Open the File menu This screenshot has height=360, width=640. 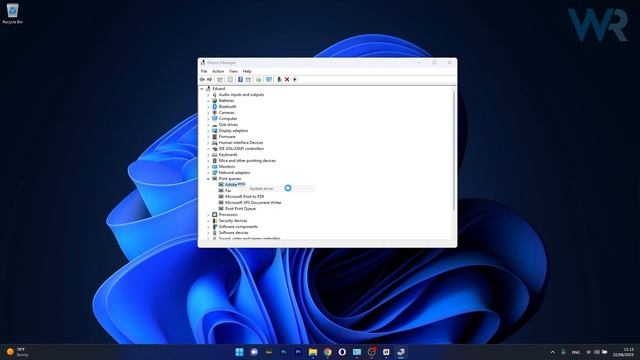pyautogui.click(x=204, y=71)
